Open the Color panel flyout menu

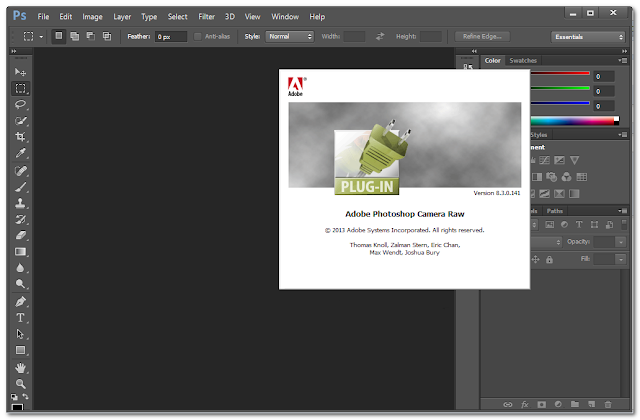tap(622, 60)
